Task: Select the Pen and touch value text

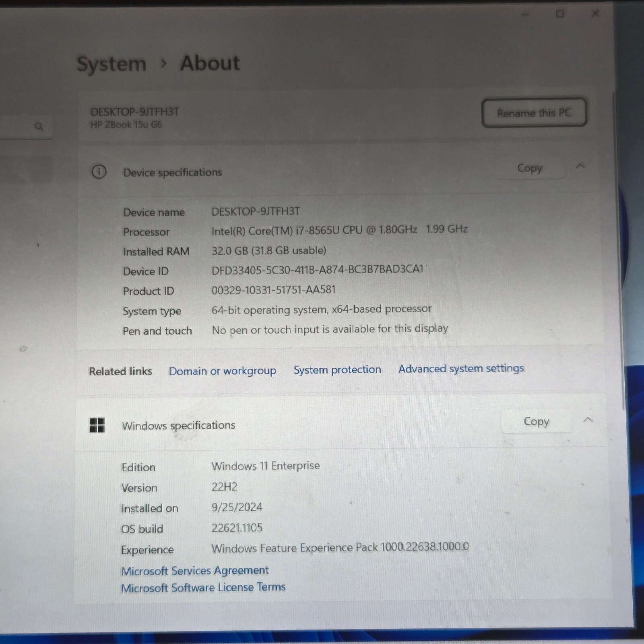Action: [330, 329]
